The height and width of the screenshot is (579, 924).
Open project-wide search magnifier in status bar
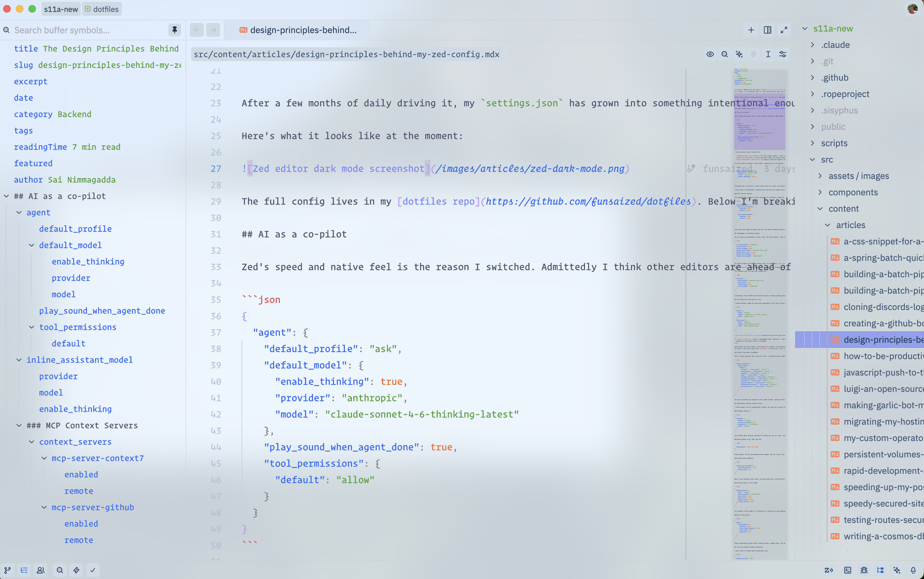[60, 570]
